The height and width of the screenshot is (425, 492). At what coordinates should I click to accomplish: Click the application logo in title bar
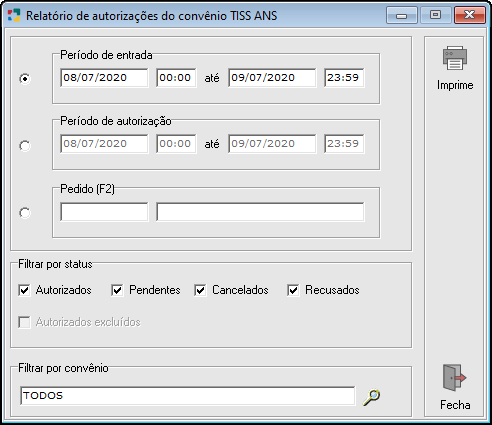14,15
